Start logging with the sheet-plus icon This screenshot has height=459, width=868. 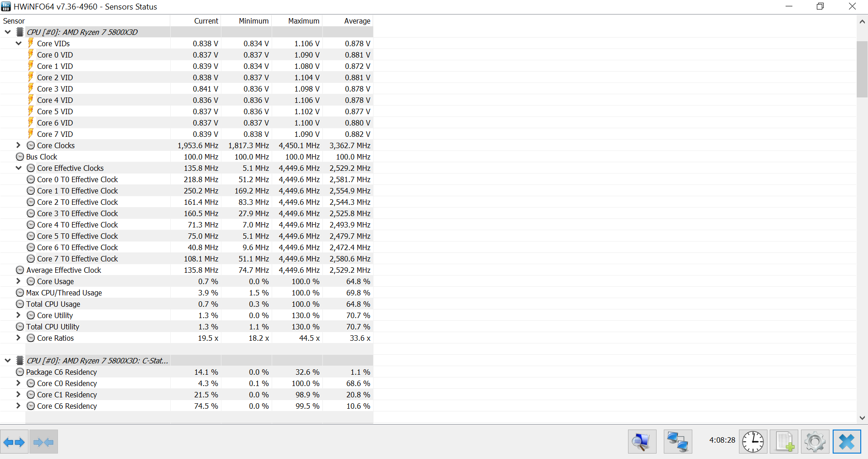pos(784,442)
